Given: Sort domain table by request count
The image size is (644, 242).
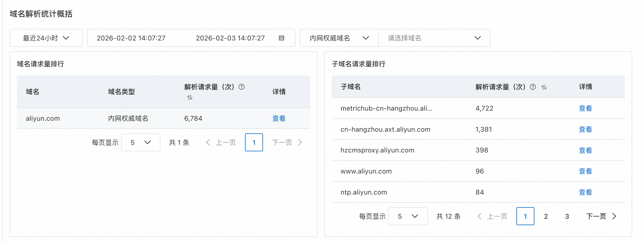Looking at the screenshot, I should pyautogui.click(x=190, y=97).
